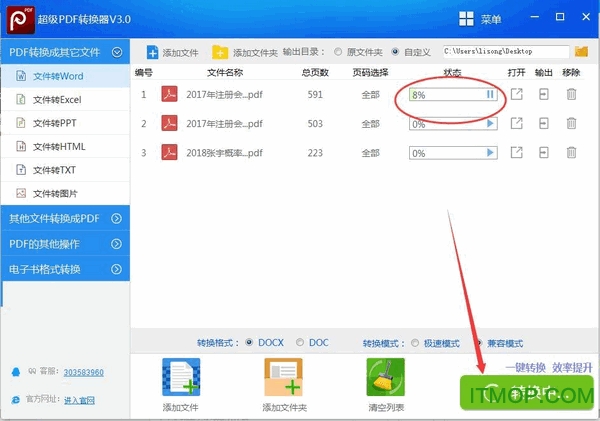Select 极速模式 conversion mode
The height and width of the screenshot is (421, 600).
click(x=415, y=343)
